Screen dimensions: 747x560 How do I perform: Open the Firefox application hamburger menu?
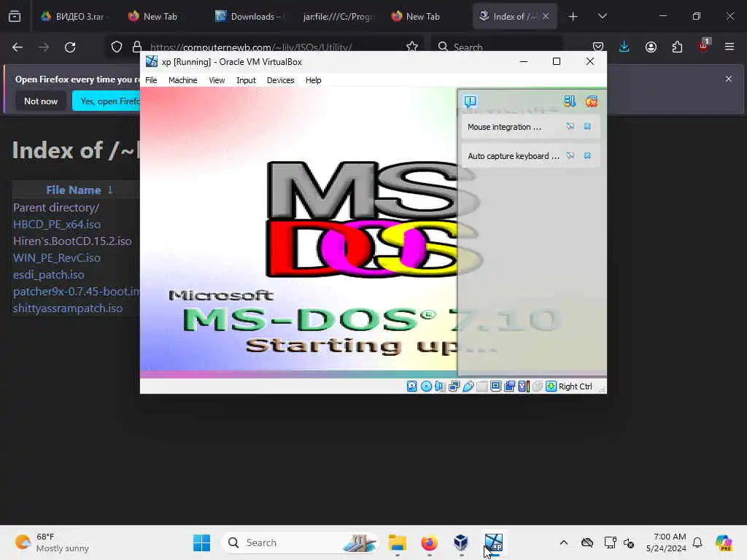point(729,47)
